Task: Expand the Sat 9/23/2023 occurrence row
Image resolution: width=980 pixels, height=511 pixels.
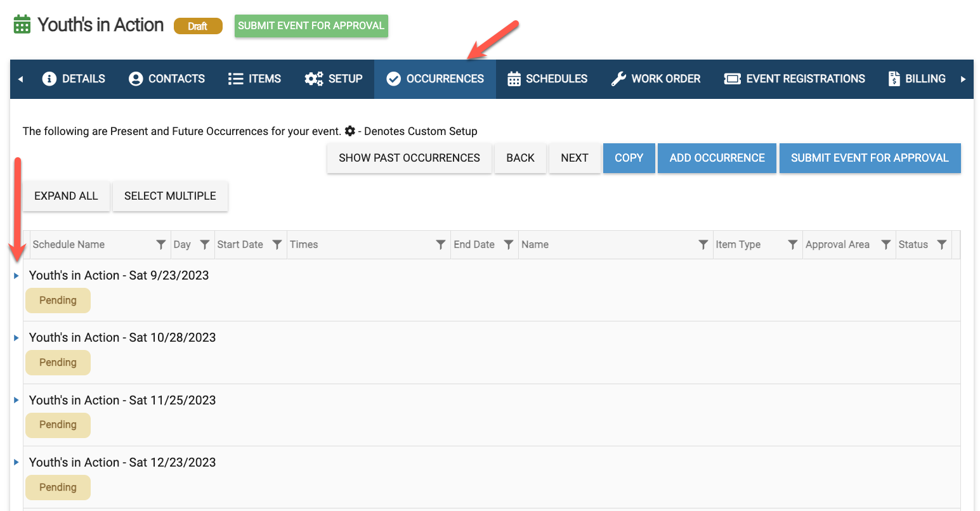Action: tap(16, 276)
